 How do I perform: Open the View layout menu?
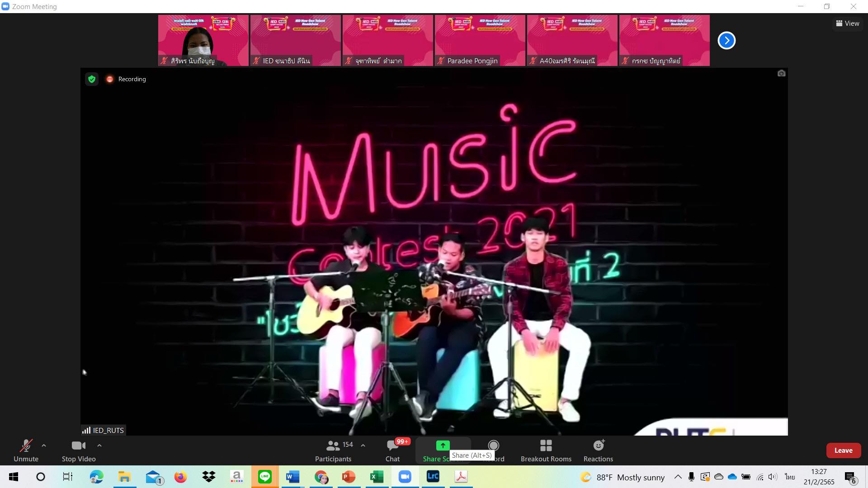[x=848, y=23]
